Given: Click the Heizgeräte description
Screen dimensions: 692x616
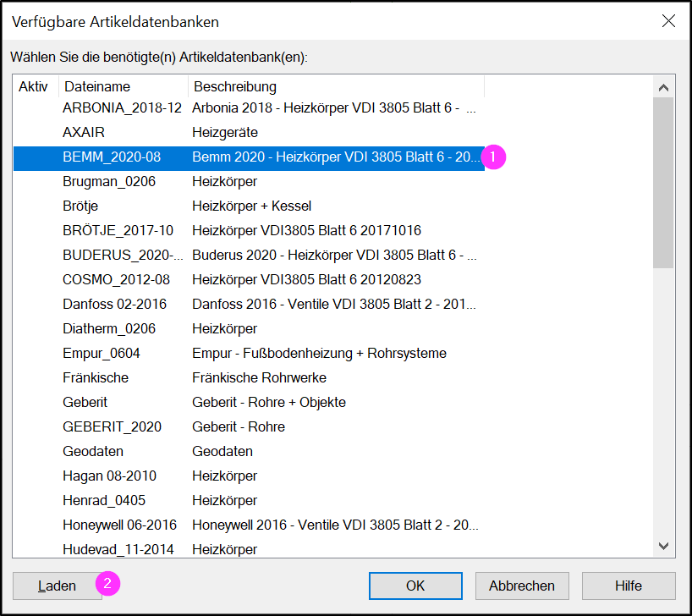Looking at the screenshot, I should click(225, 133).
